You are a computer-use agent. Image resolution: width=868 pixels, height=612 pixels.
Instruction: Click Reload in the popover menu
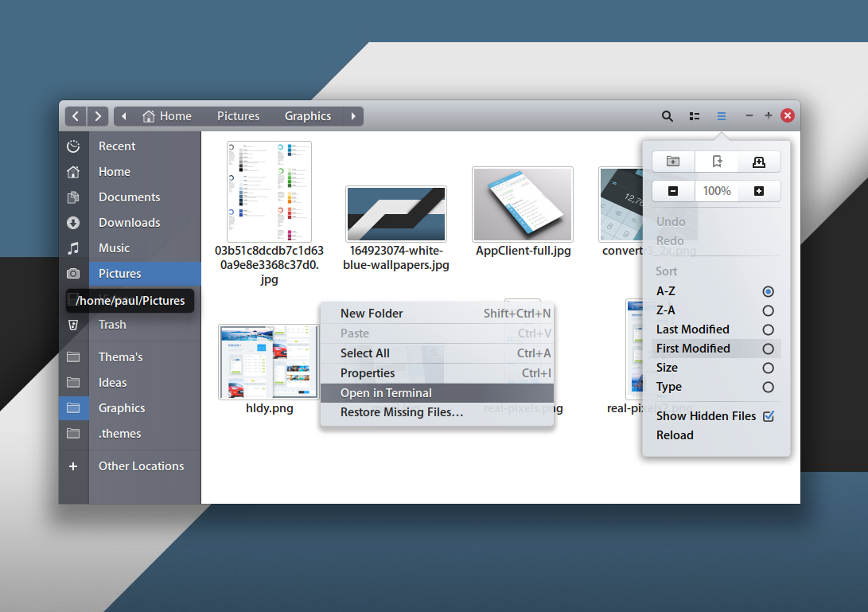[716, 435]
